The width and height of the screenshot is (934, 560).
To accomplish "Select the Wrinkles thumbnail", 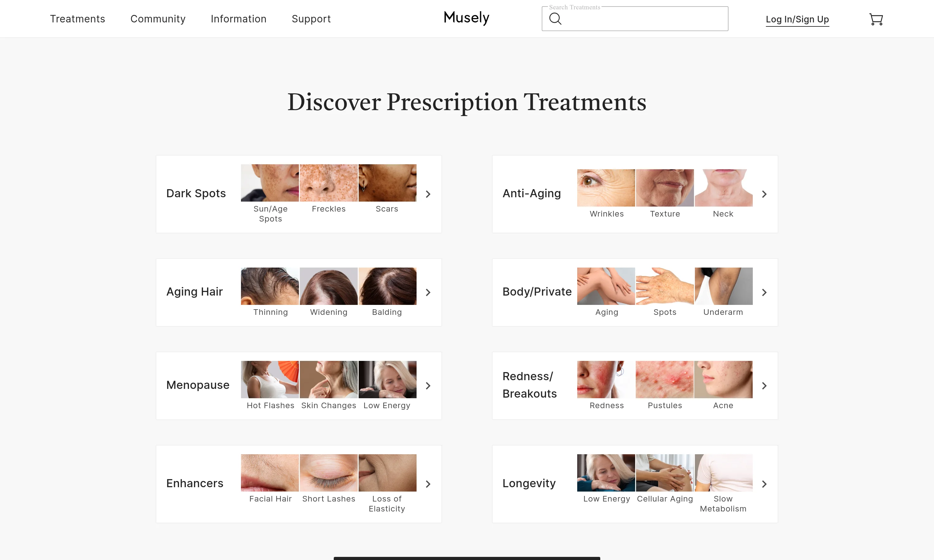I will pos(606,188).
